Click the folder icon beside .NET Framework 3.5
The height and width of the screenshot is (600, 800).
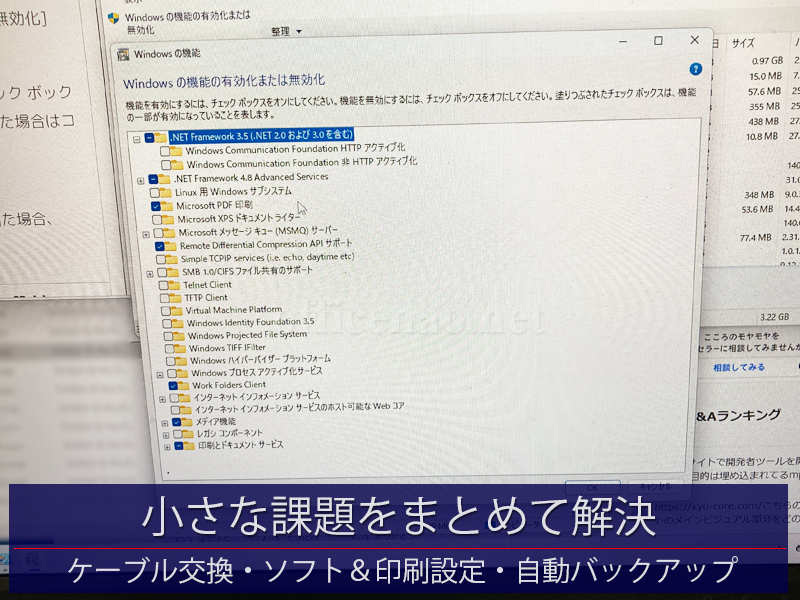point(161,136)
